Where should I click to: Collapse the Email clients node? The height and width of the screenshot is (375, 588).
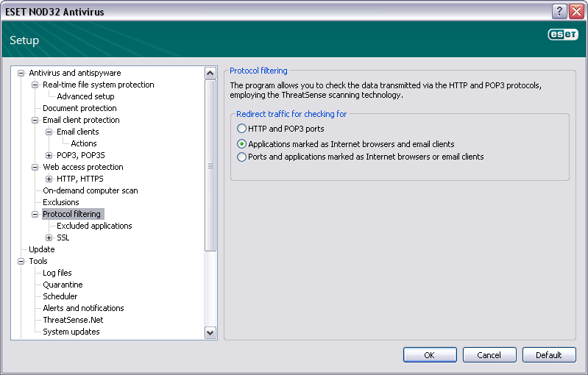[49, 132]
